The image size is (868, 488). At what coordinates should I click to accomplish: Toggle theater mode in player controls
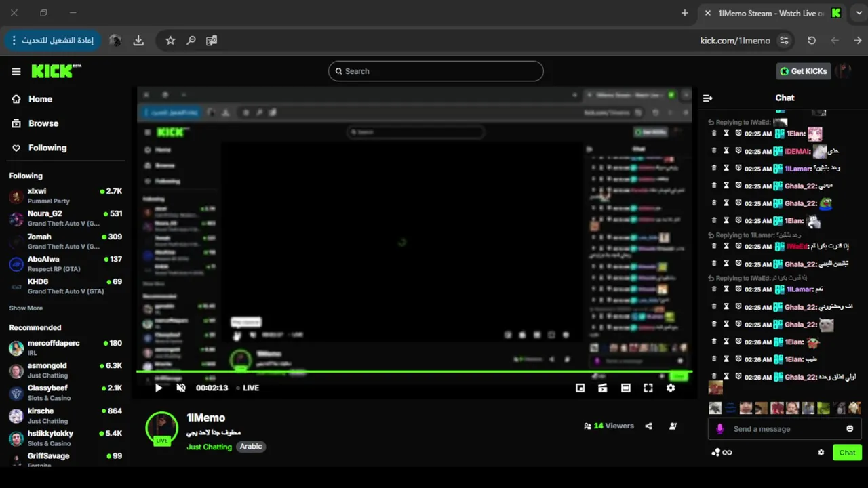click(626, 388)
